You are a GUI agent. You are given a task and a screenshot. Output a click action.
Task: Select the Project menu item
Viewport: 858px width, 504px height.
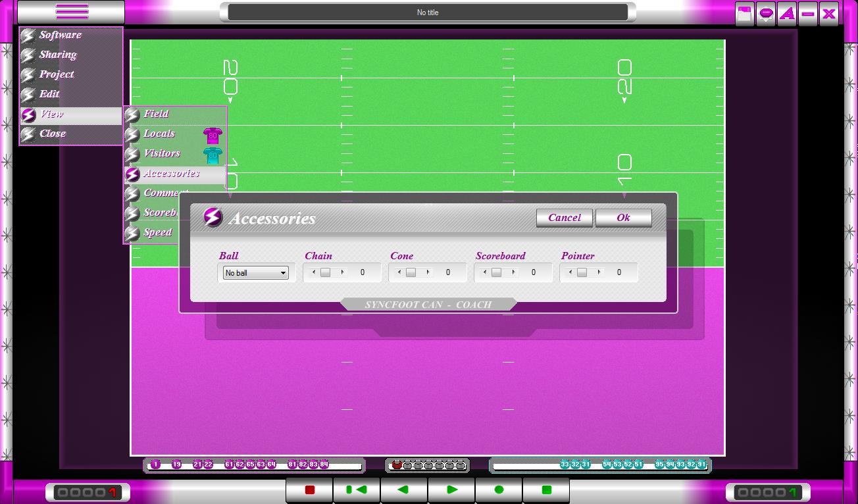(x=57, y=74)
